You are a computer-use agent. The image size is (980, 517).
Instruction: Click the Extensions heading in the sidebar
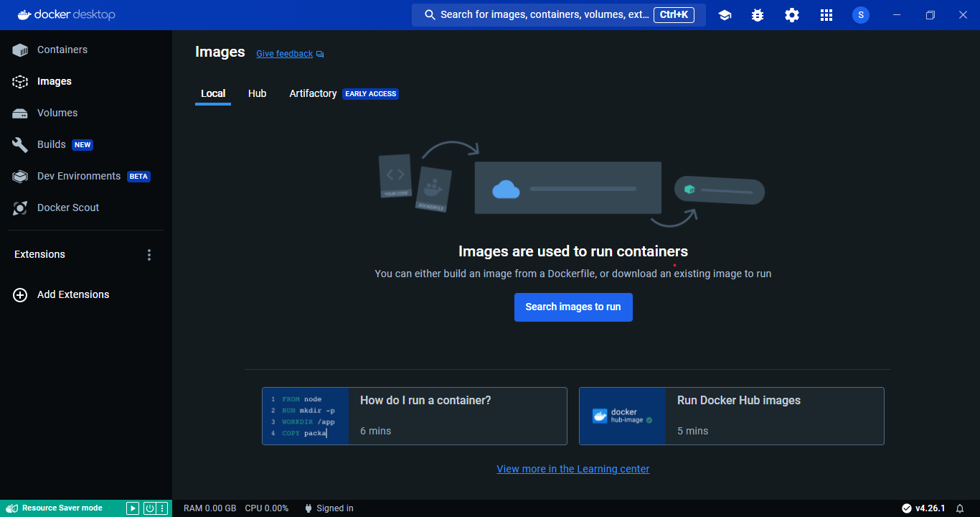(x=40, y=255)
